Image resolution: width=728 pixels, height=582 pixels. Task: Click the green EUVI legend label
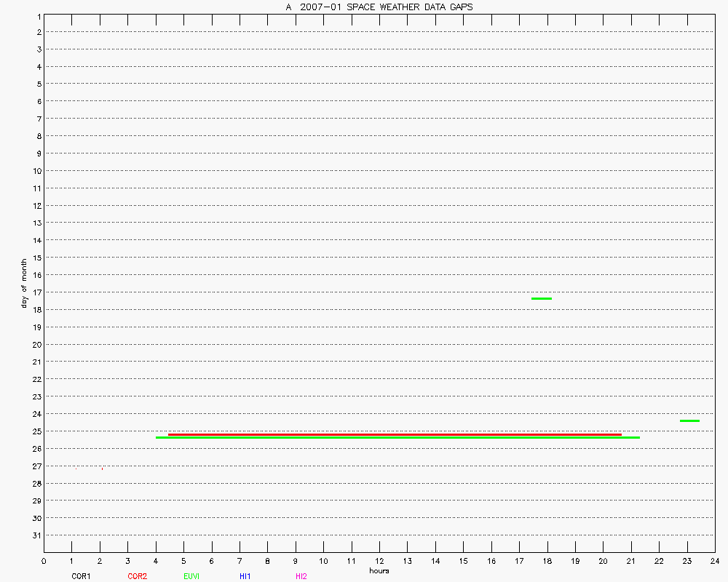pos(191,576)
